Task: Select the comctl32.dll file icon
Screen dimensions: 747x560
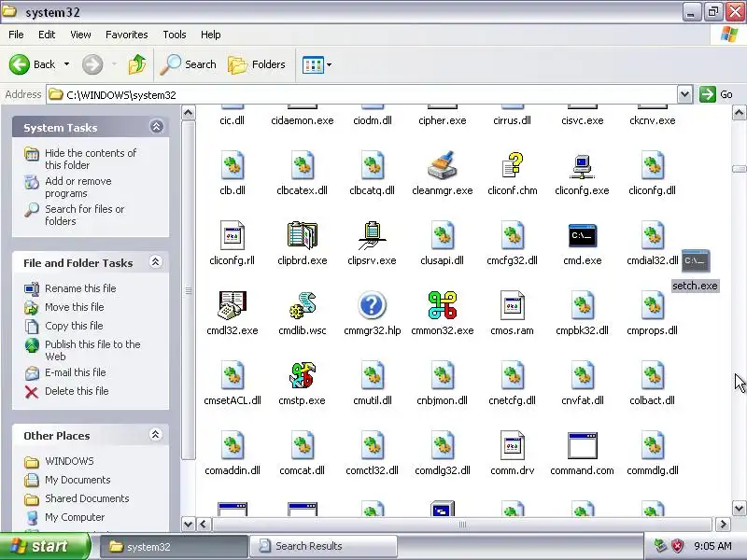Action: 372,445
